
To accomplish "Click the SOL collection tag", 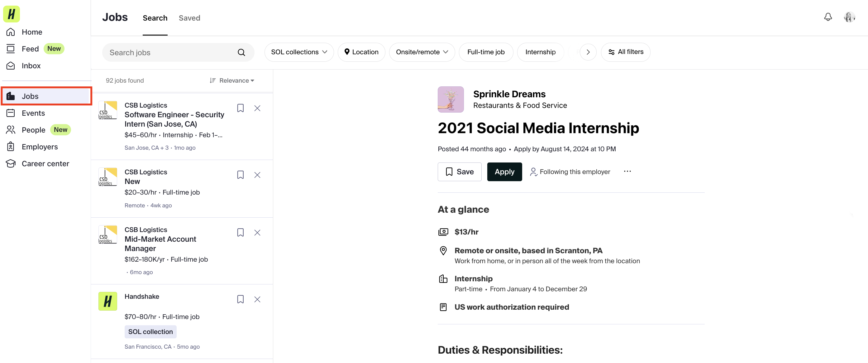I will (150, 332).
